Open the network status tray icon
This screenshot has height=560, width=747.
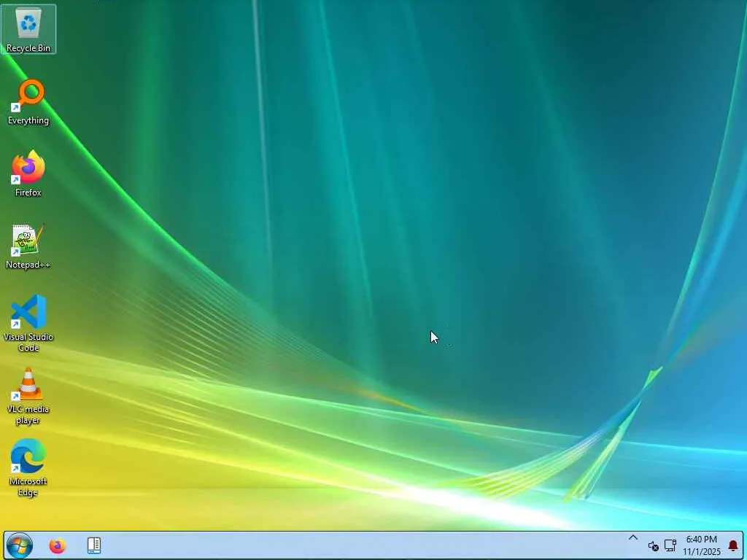pos(670,545)
